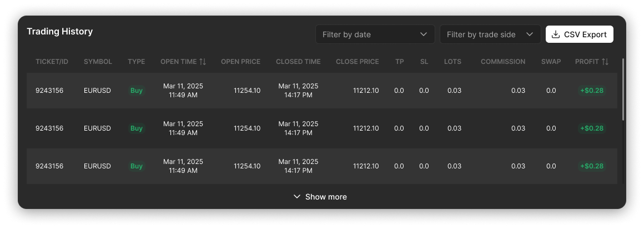Click the Commission column header
This screenshot has width=644, height=229.
coord(502,62)
